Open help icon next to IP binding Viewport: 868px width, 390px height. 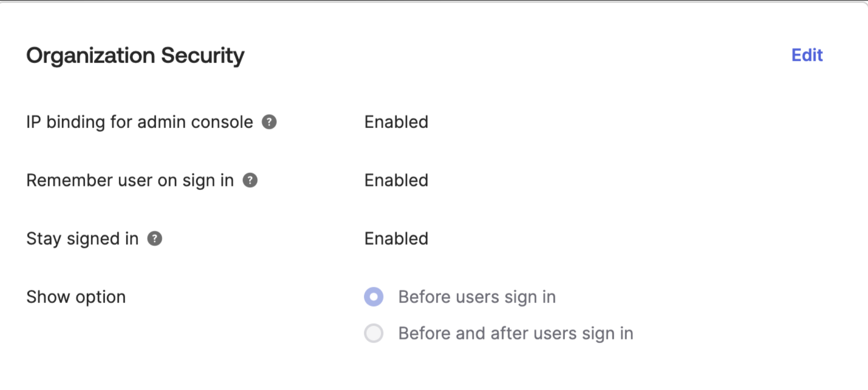point(269,122)
